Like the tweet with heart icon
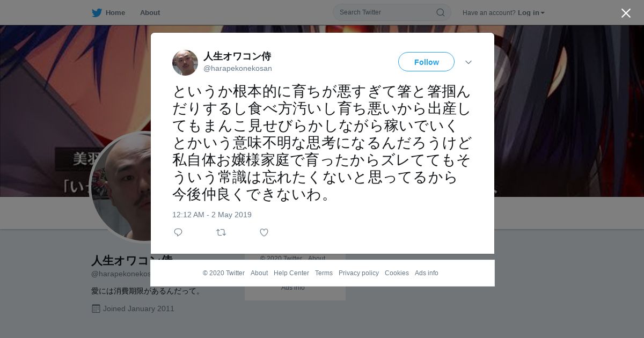Viewport: 644px width, 338px height. point(264,232)
